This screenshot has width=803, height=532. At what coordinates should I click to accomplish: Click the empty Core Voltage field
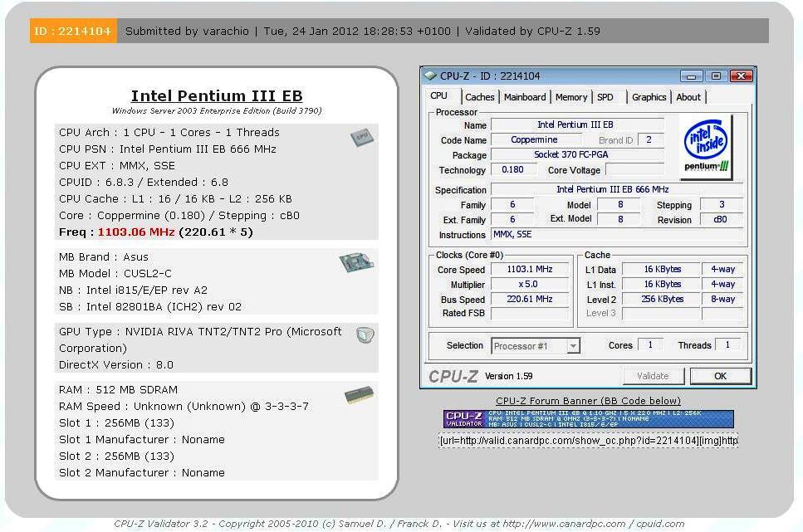634,169
